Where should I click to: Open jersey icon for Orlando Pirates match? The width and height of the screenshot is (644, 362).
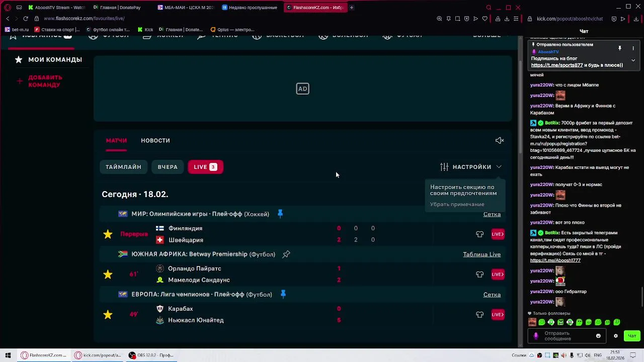coord(480,275)
